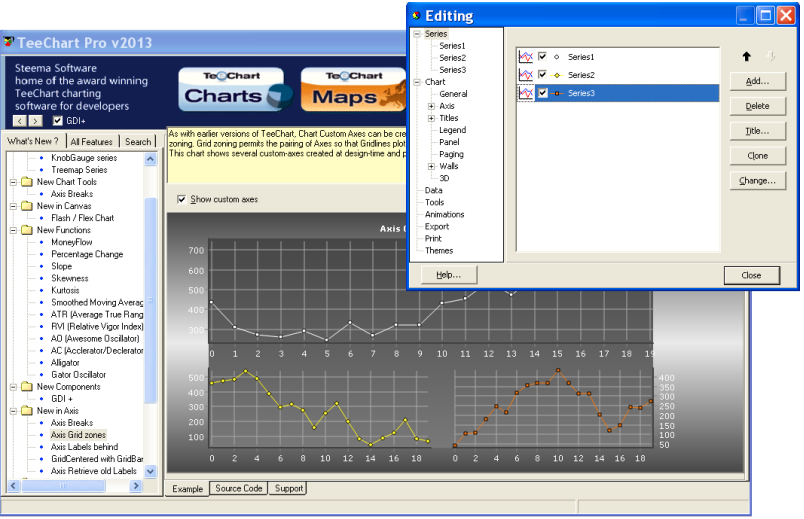Click the Close button in Editing dialog
This screenshot has width=804, height=519.
(751, 275)
